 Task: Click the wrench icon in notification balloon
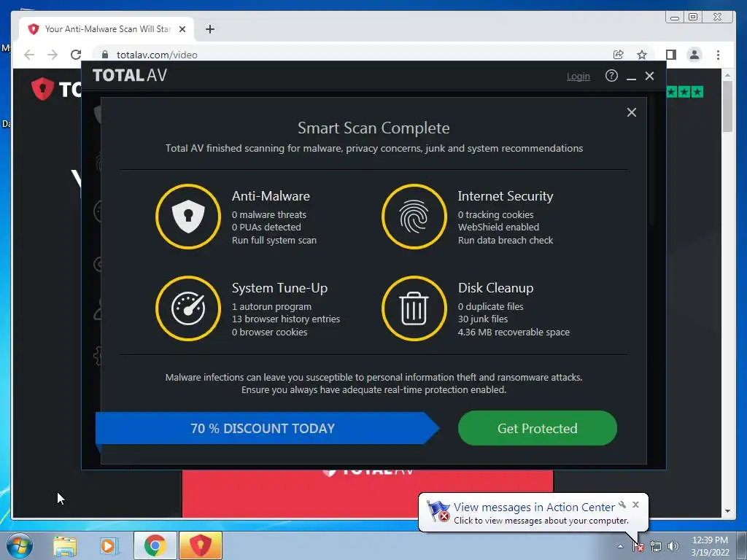pos(622,505)
